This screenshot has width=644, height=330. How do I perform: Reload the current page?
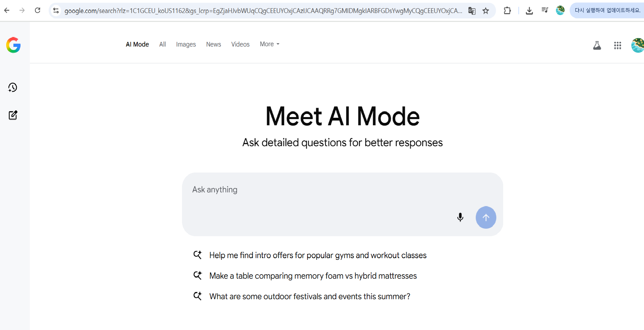coord(38,11)
